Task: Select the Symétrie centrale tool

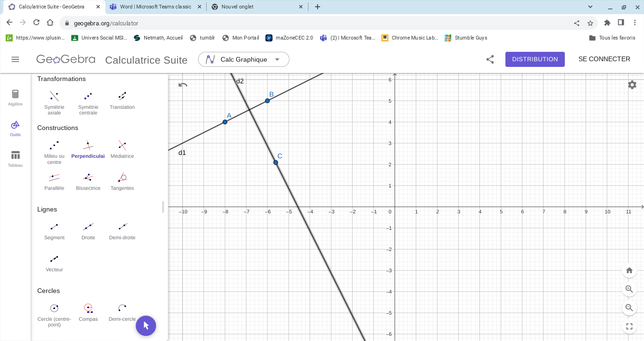Action: click(88, 102)
